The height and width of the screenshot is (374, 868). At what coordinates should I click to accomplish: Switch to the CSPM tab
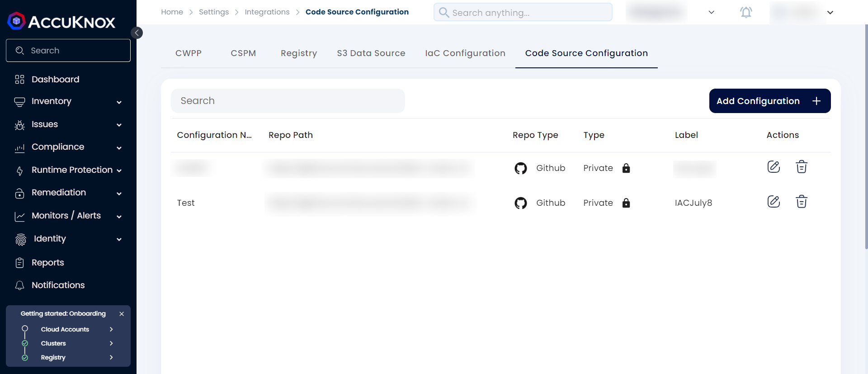click(243, 53)
